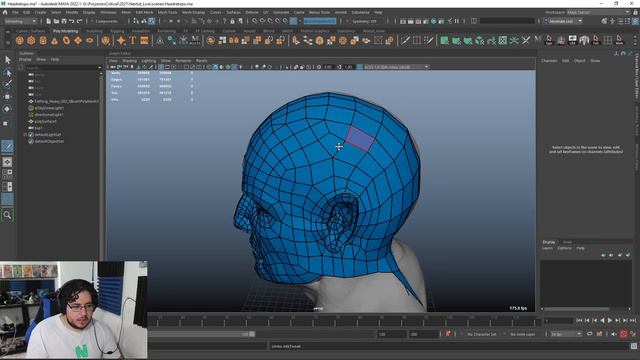Viewport: 640px width, 360px height.
Task: Create a polygon plane from the shelf
Action: click(x=78, y=40)
